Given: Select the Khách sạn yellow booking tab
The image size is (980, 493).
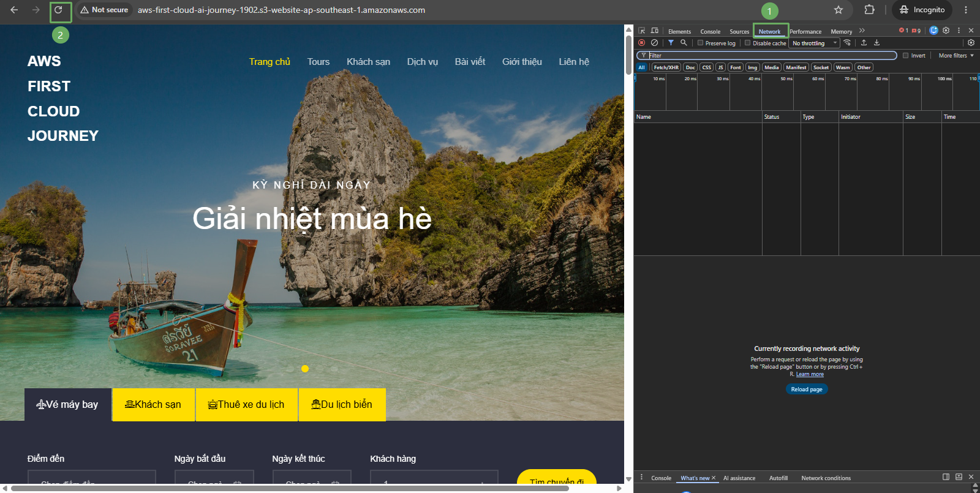Looking at the screenshot, I should pyautogui.click(x=153, y=404).
